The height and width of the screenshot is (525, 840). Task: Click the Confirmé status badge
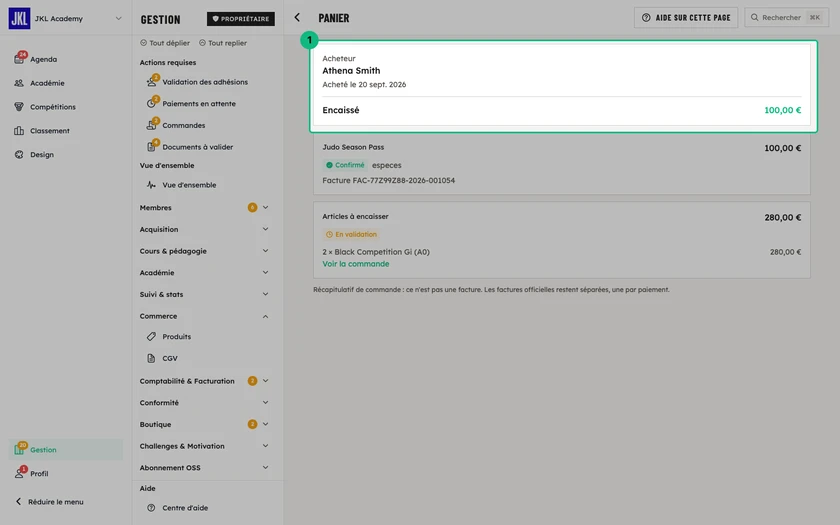click(x=345, y=165)
